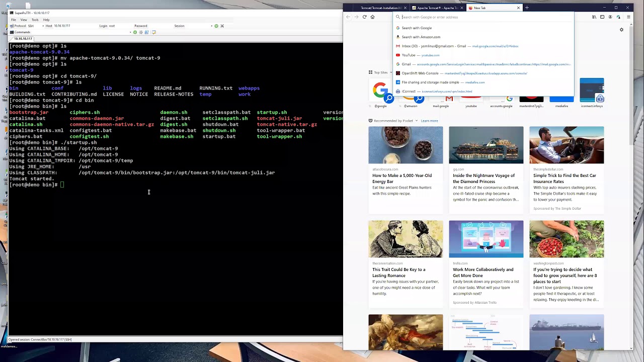
Task: Click Learn more link beside Pocket
Action: [429, 121]
